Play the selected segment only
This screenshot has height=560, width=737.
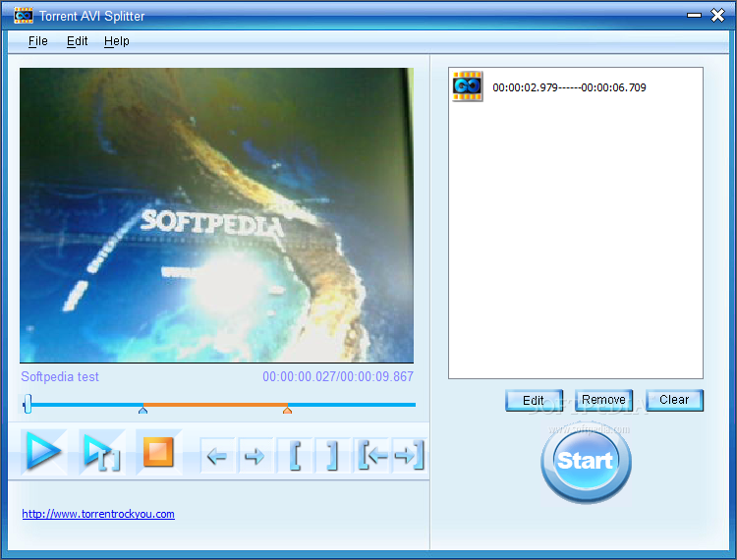coord(101,452)
